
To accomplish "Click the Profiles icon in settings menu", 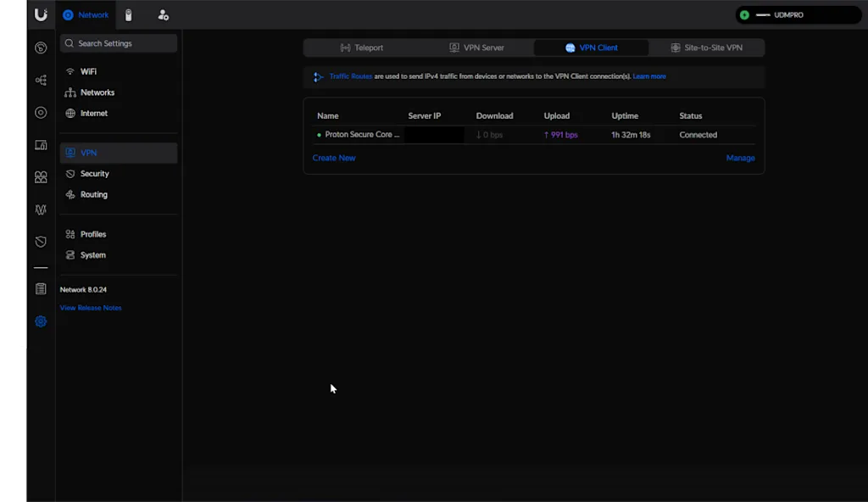I will click(70, 234).
